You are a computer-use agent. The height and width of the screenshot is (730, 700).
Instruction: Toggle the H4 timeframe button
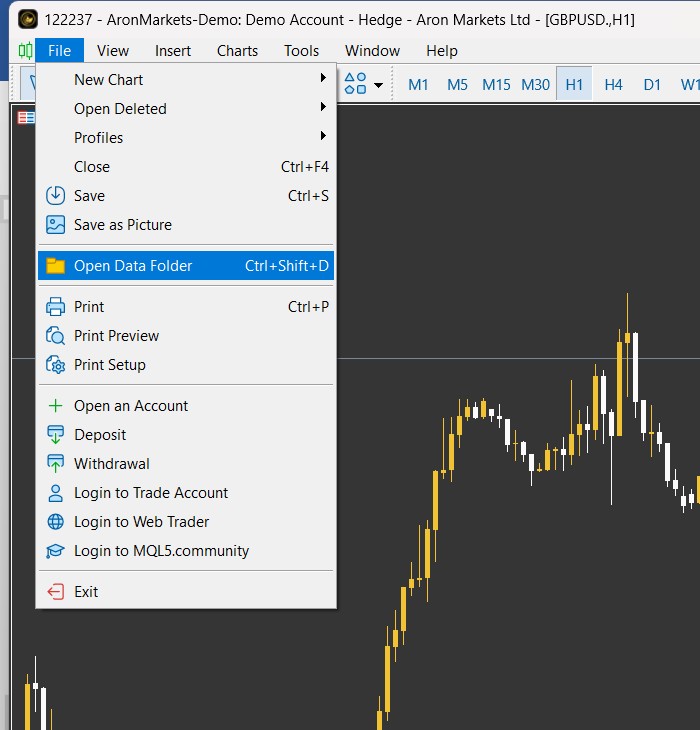click(x=613, y=85)
